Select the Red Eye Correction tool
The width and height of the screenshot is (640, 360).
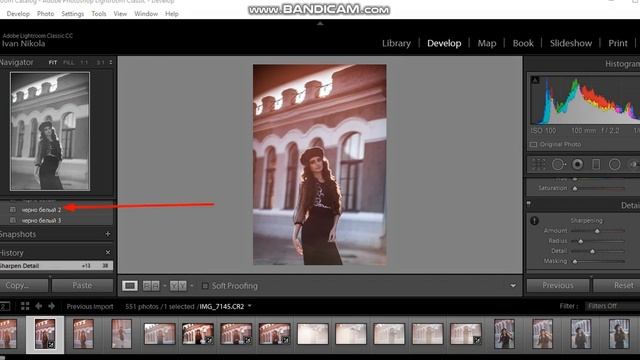(577, 164)
